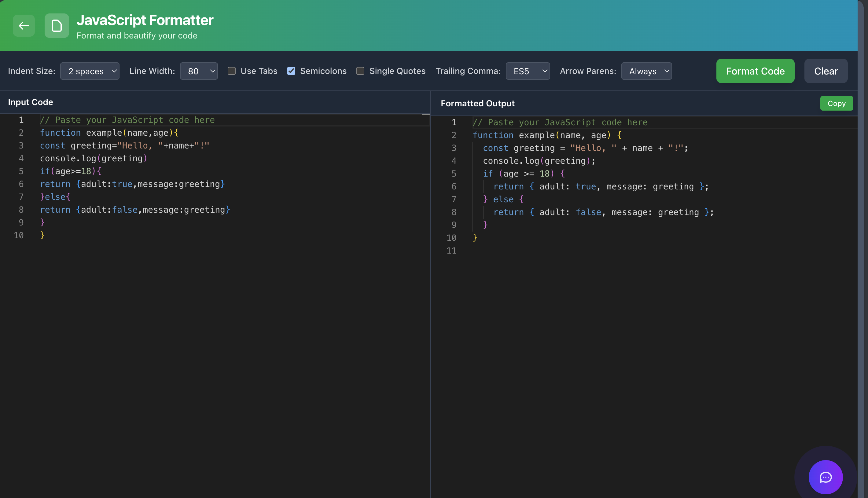Open the Indent Size dropdown
The image size is (868, 498).
tap(90, 71)
